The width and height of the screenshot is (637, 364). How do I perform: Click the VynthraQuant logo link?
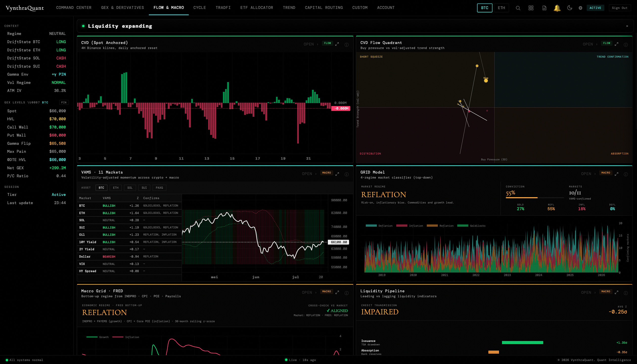(25, 8)
